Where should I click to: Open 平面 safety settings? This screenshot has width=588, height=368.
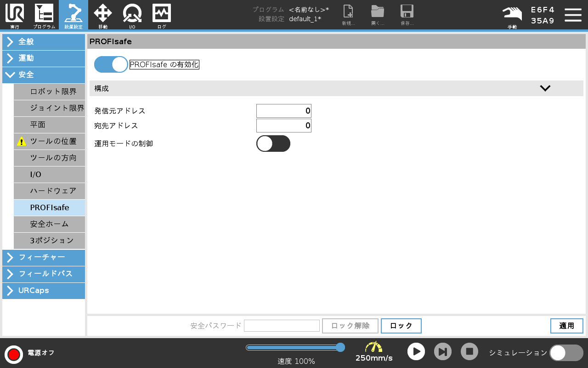click(49, 125)
